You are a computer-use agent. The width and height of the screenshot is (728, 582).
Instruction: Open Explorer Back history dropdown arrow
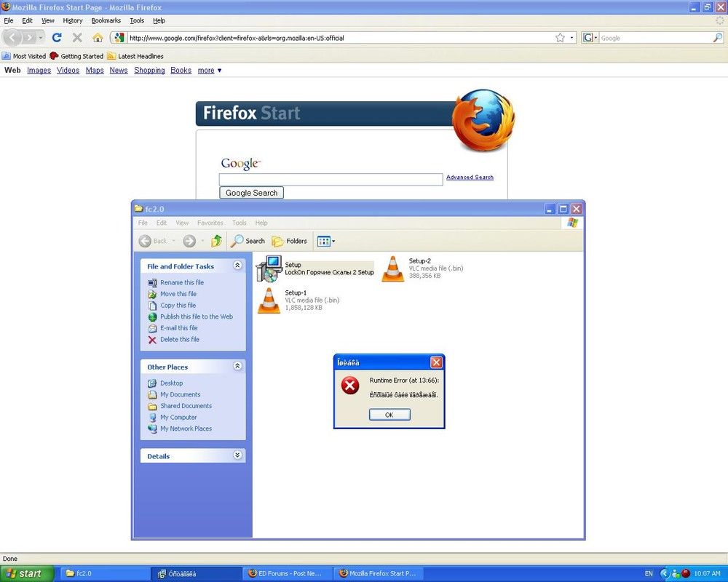(x=174, y=241)
